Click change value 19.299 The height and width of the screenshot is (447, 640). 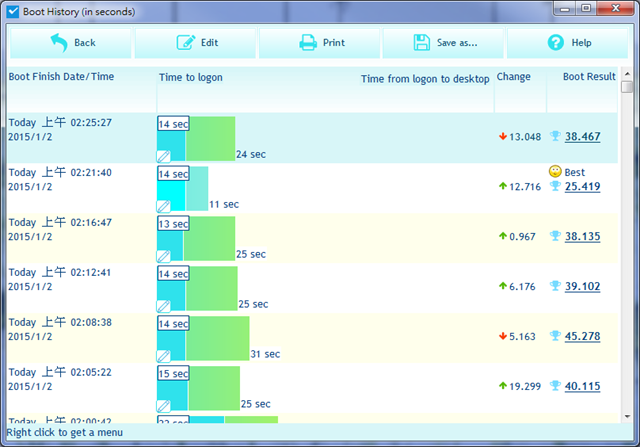pyautogui.click(x=525, y=386)
